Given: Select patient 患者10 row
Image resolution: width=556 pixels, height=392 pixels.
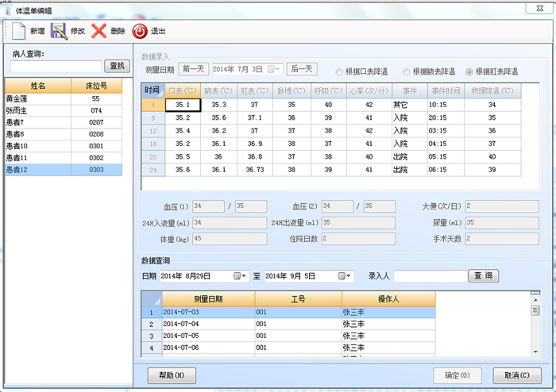Looking at the screenshot, I should (64, 146).
